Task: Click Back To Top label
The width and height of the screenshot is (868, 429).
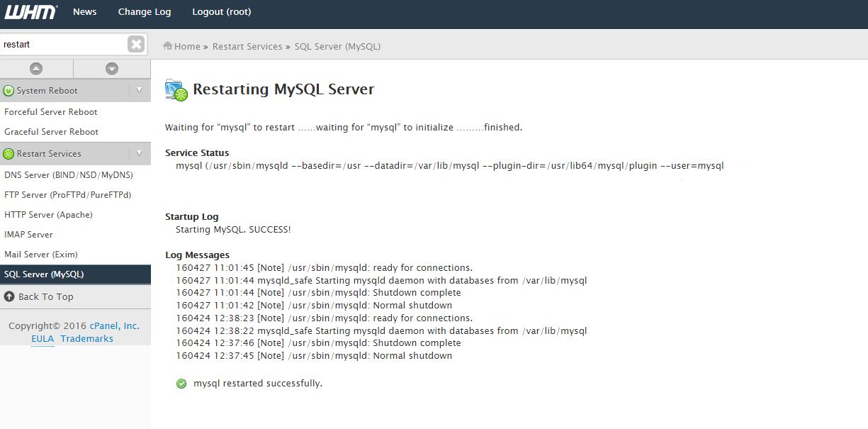Action: (x=46, y=296)
